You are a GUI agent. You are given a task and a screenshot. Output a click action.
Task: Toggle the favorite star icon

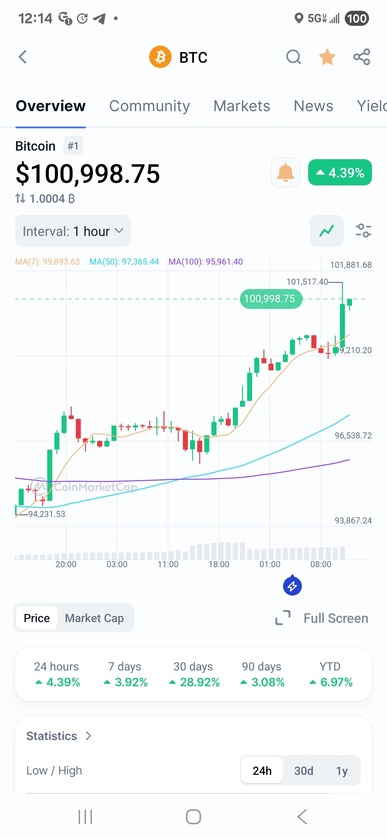327,57
